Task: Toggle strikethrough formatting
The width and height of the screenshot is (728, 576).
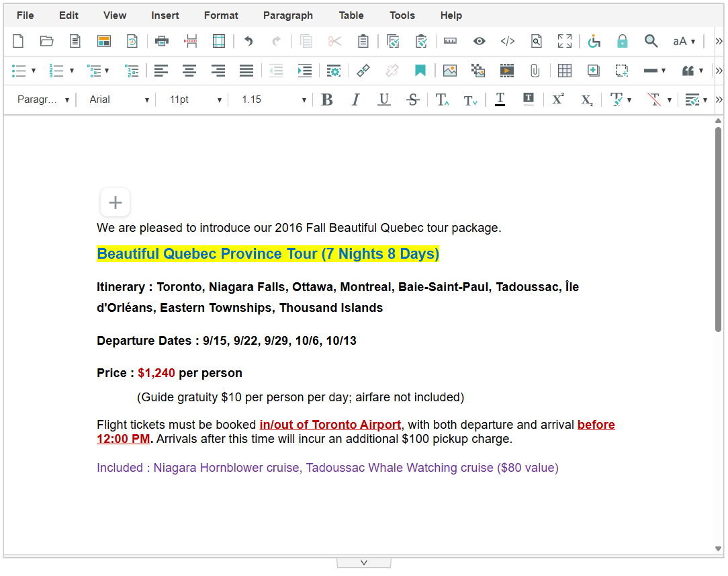Action: (x=413, y=99)
